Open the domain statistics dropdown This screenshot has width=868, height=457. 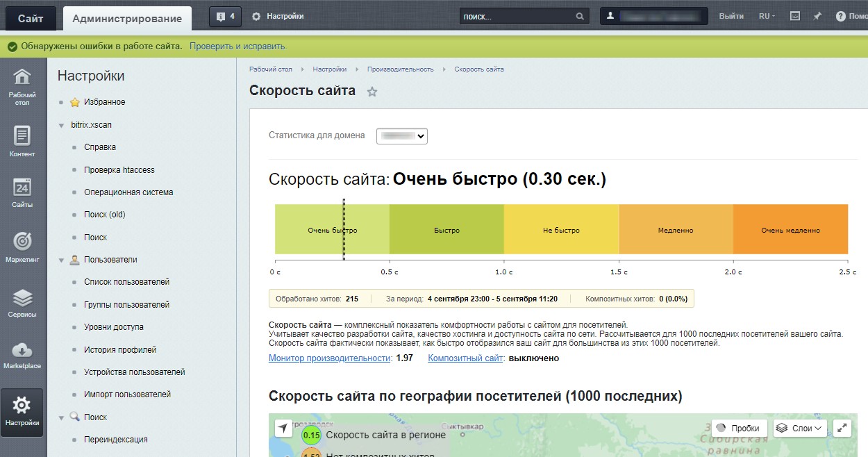pos(402,136)
